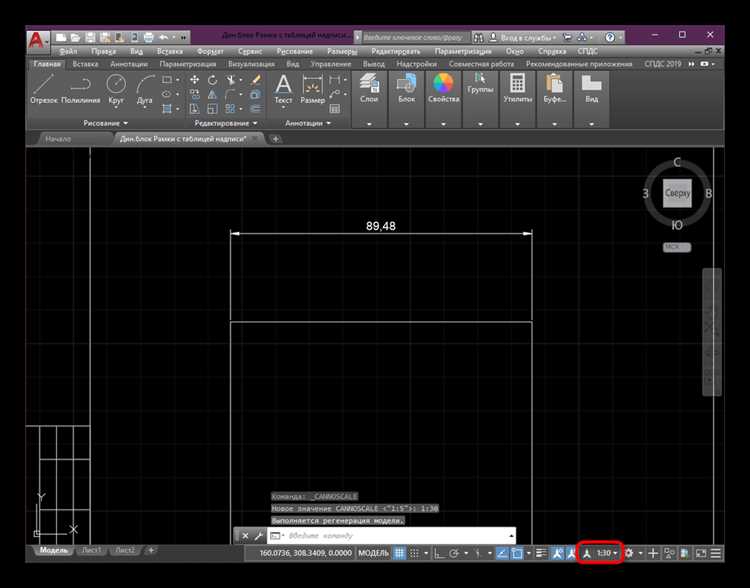Open the Формат menu

point(210,51)
